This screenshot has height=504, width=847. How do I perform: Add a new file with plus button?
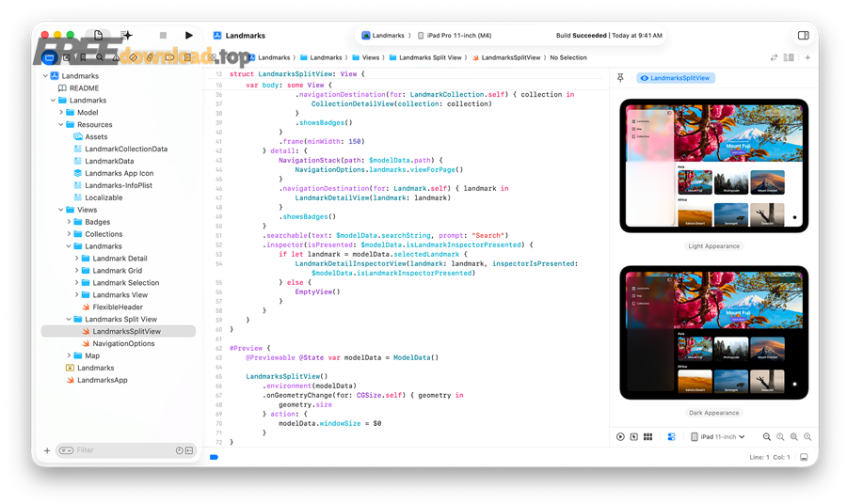pos(47,450)
